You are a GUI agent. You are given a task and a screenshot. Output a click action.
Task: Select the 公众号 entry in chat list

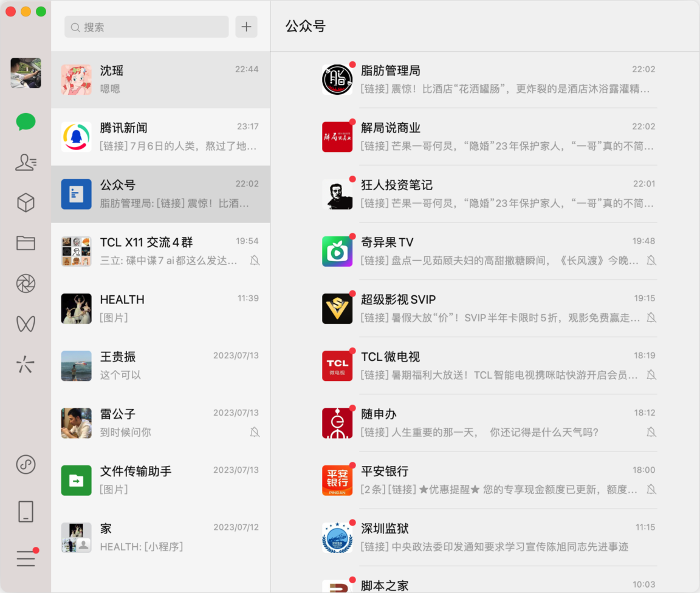pos(160,194)
